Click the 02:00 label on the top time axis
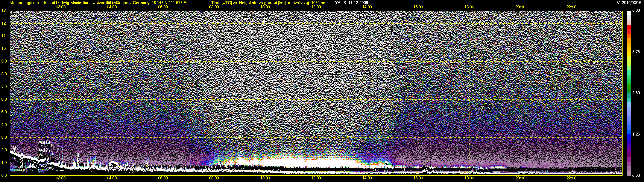 [x=61, y=7]
